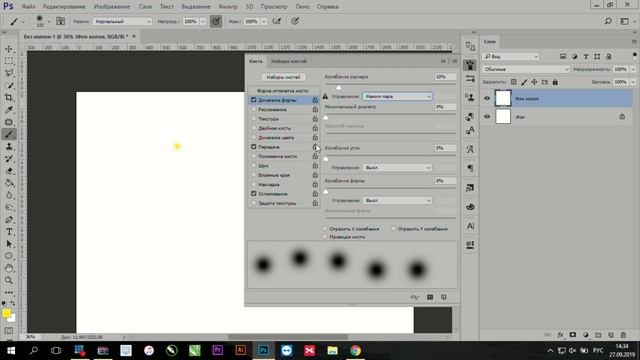This screenshot has width=640, height=360.
Task: Enable Flip X jitter checkbox
Action: 325,229
